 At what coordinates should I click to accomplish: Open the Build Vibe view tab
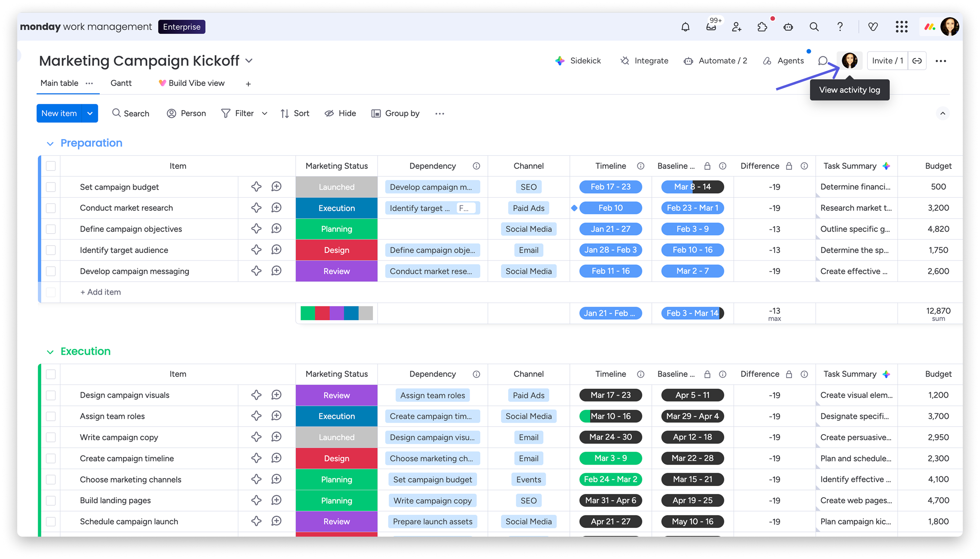pos(192,83)
